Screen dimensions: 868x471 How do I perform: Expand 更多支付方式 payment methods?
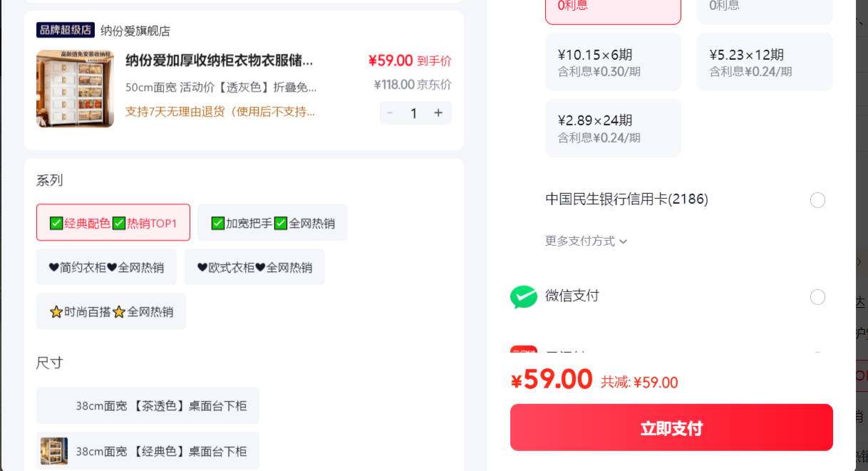tap(587, 241)
